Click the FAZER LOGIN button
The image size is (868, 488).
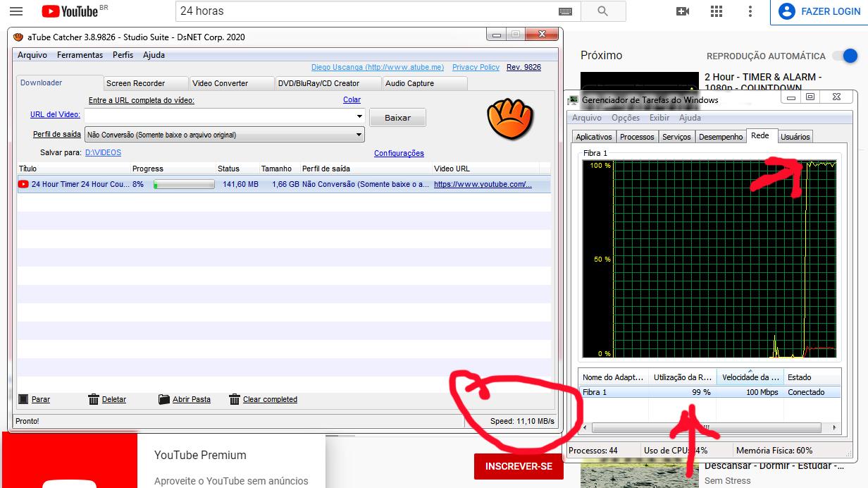820,11
